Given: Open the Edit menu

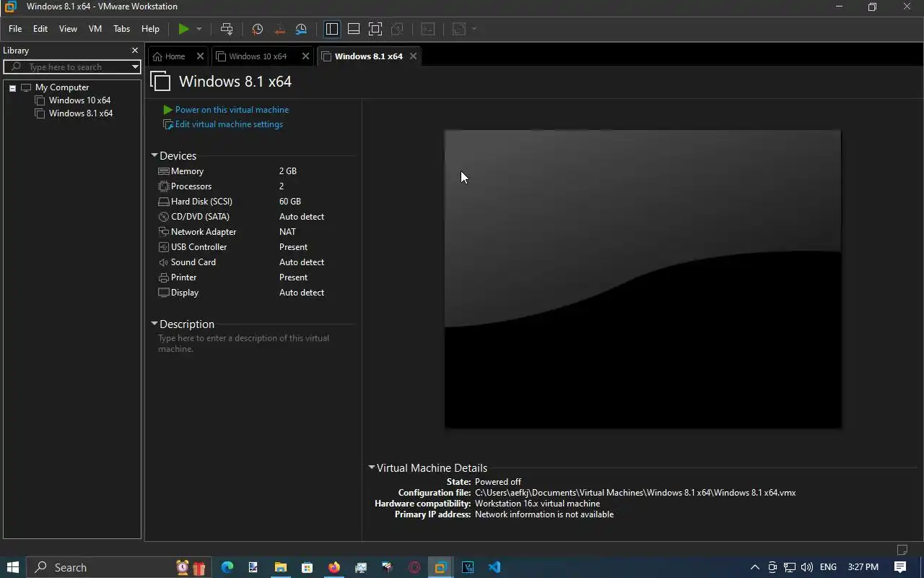Looking at the screenshot, I should tap(40, 29).
